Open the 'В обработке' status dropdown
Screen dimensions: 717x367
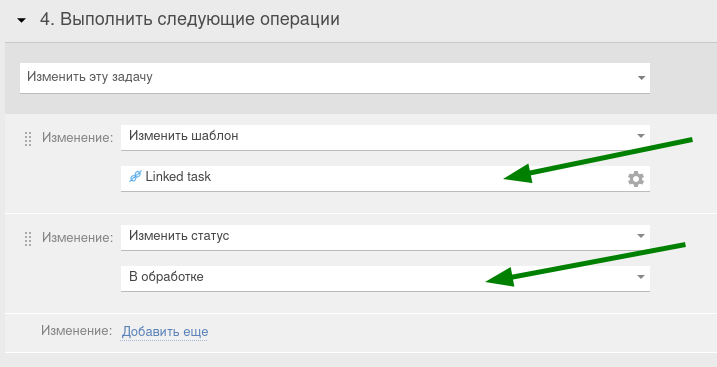coord(385,278)
